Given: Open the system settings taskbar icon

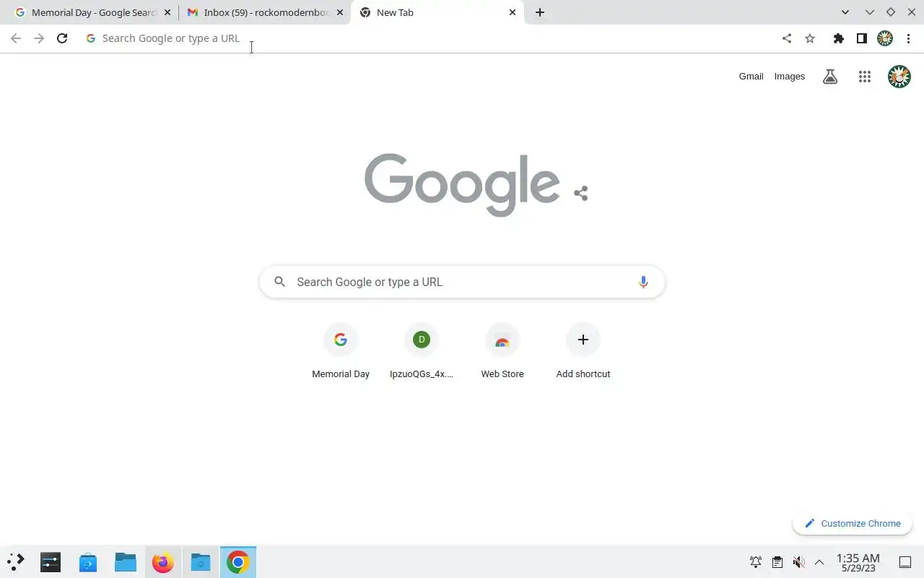Looking at the screenshot, I should [51, 562].
